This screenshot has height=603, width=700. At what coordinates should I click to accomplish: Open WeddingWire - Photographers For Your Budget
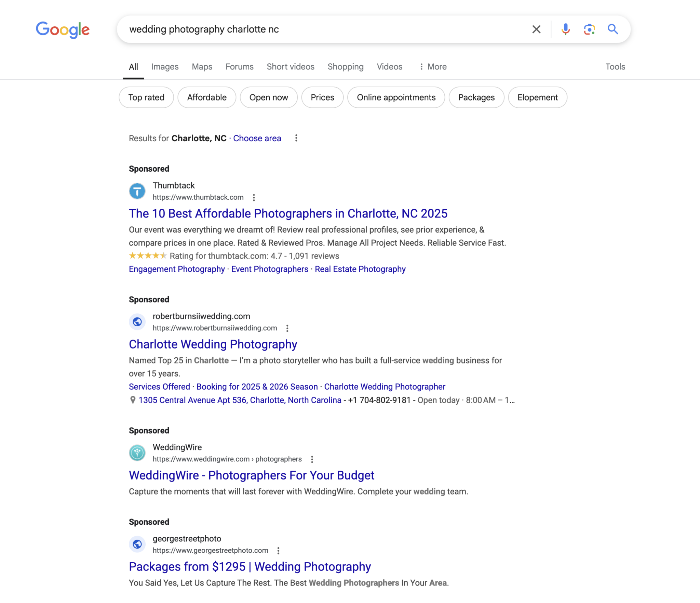(252, 475)
